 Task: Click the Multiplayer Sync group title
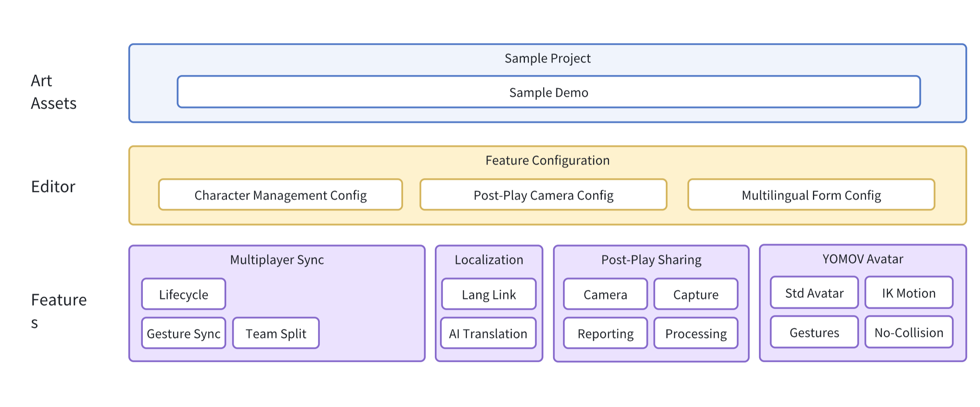(x=277, y=260)
